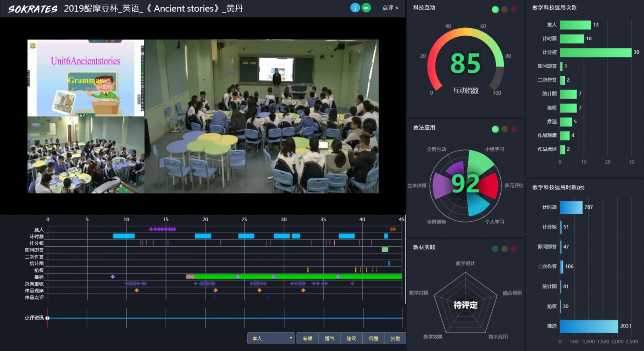Toggle yellow indicator dot in 科技互动 panel
The height and width of the screenshot is (351, 644).
[x=505, y=10]
